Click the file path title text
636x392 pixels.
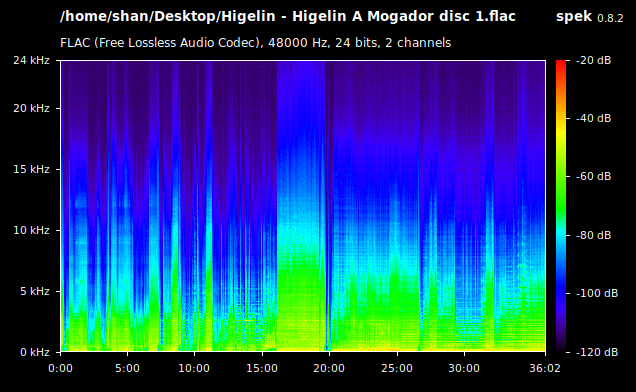click(x=288, y=17)
